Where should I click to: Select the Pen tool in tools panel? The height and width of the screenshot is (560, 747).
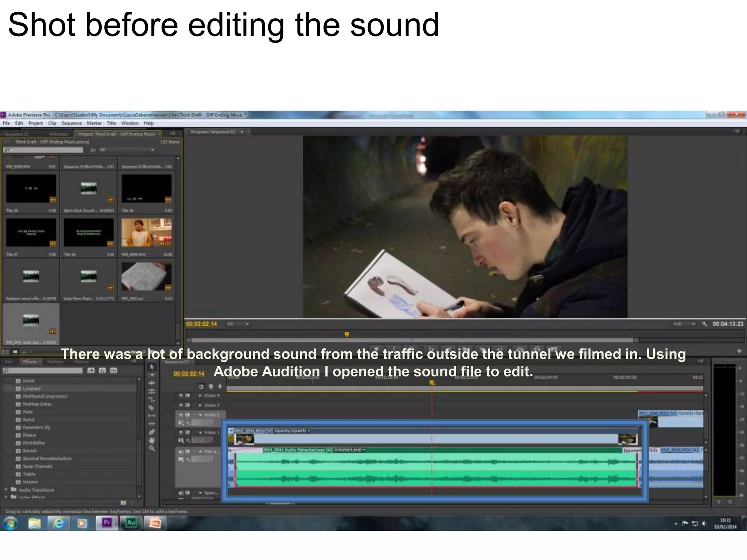pos(152,432)
